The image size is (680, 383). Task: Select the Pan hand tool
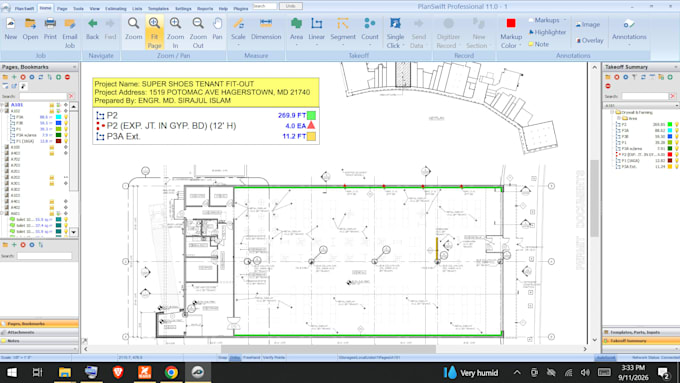(x=217, y=29)
